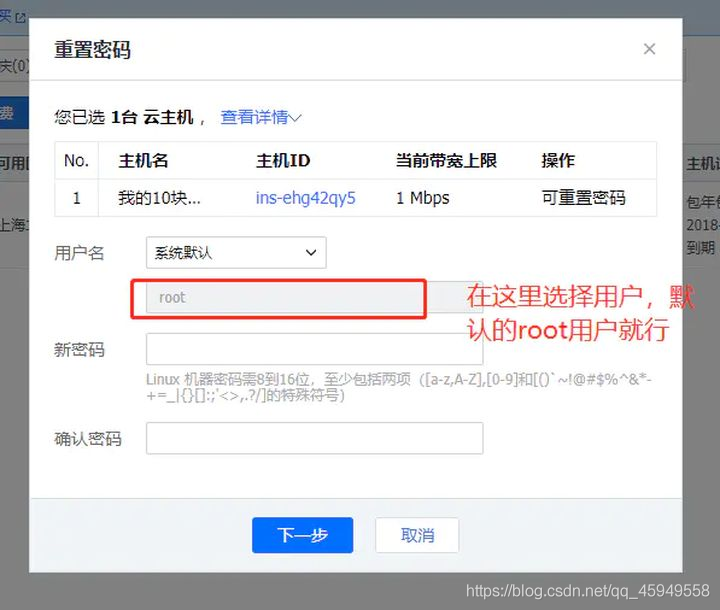This screenshot has height=610, width=720.
Task: Open the 系统默认 username dropdown
Action: [236, 253]
